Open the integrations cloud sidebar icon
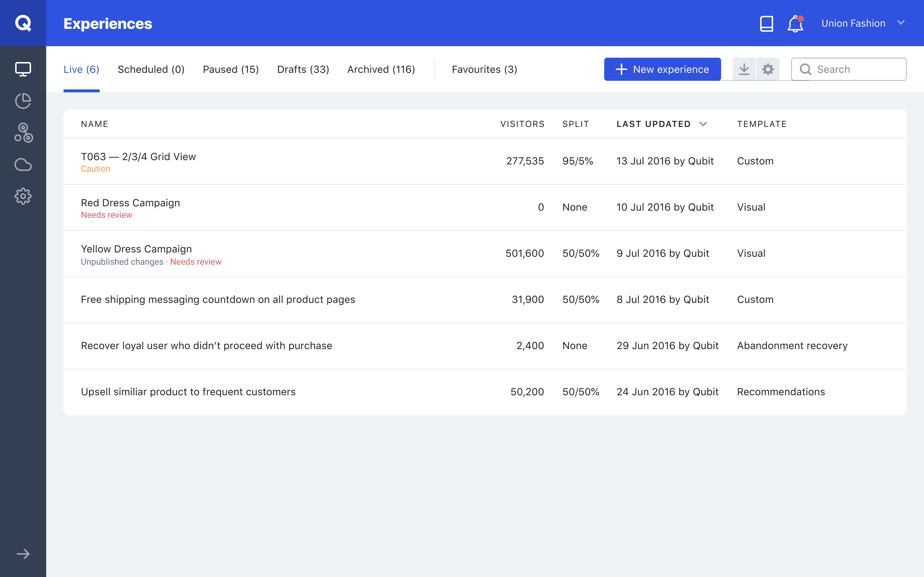The width and height of the screenshot is (924, 577). pos(23,164)
